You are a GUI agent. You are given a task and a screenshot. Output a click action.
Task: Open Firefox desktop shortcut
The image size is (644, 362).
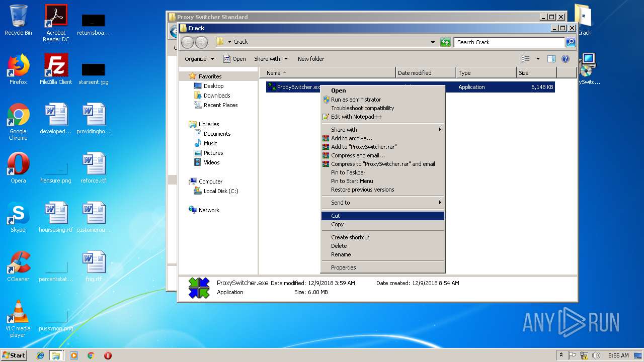click(18, 69)
